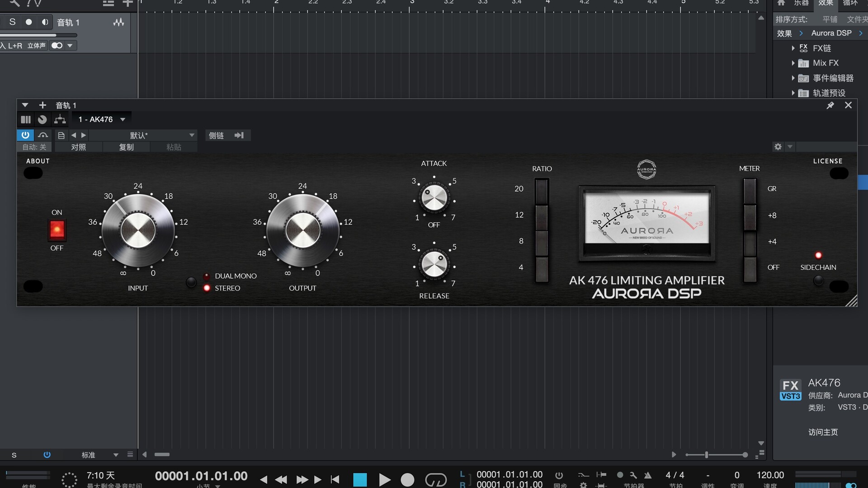Toggle the plugin bypass power button
The width and height of the screenshot is (868, 488).
25,135
